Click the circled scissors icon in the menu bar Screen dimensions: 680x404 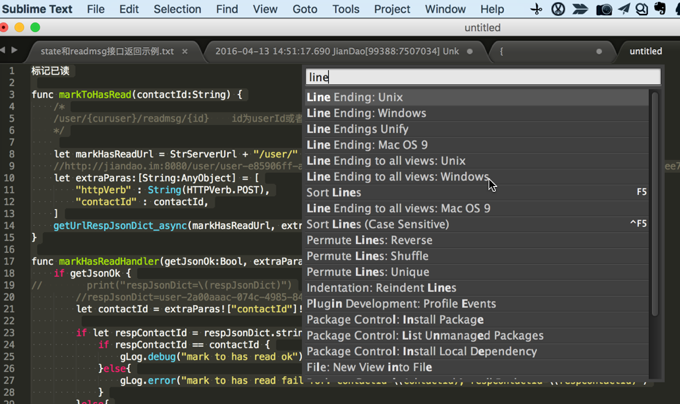pos(558,9)
